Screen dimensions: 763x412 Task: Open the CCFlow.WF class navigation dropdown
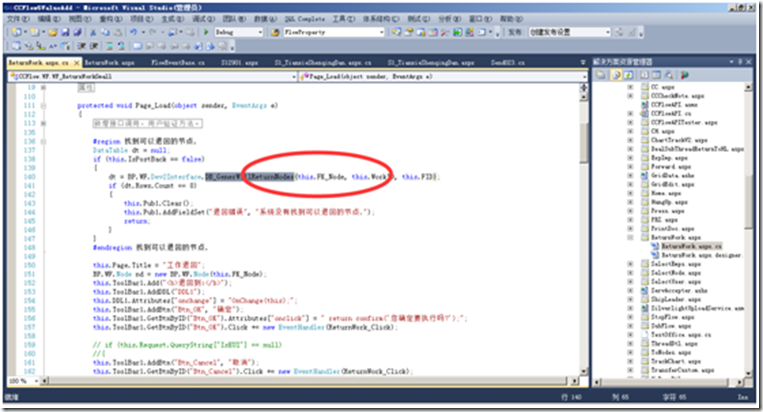pos(294,76)
